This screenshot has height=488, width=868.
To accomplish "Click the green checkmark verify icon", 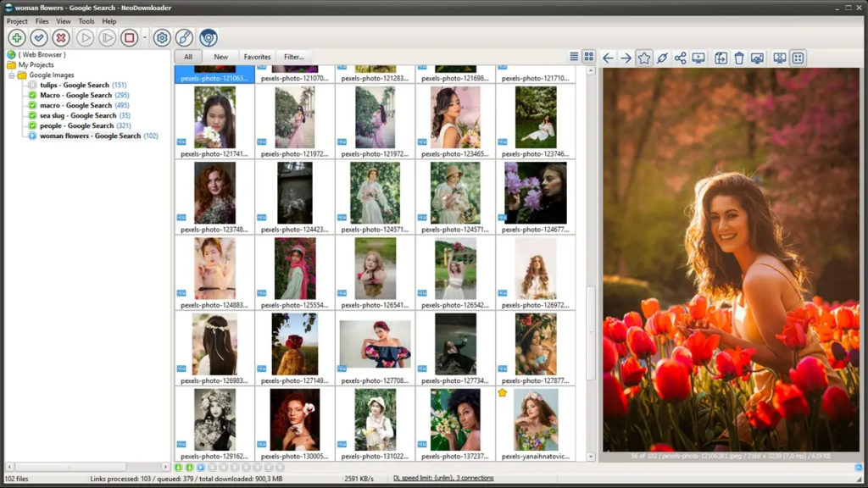I will (x=38, y=37).
